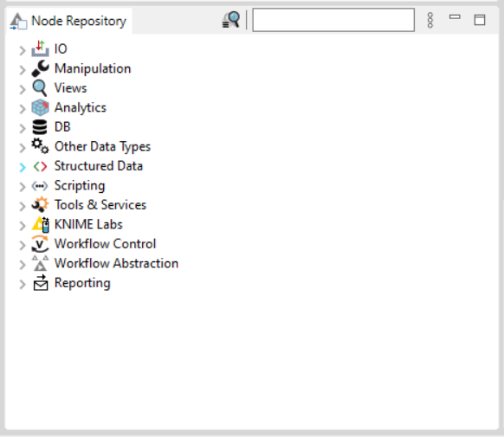Click the Workflow Abstraction triangles icon
The height and width of the screenshot is (437, 504).
tap(40, 263)
